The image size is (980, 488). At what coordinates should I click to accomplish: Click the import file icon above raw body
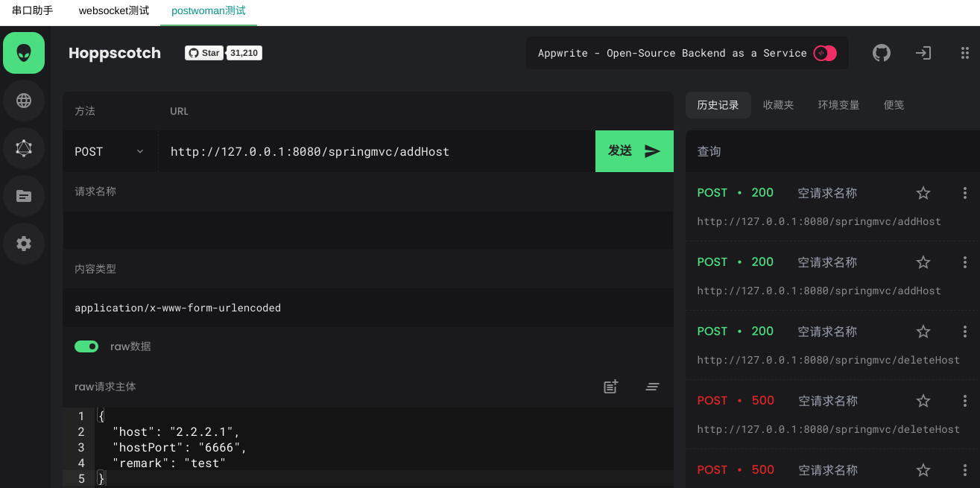[x=611, y=387]
